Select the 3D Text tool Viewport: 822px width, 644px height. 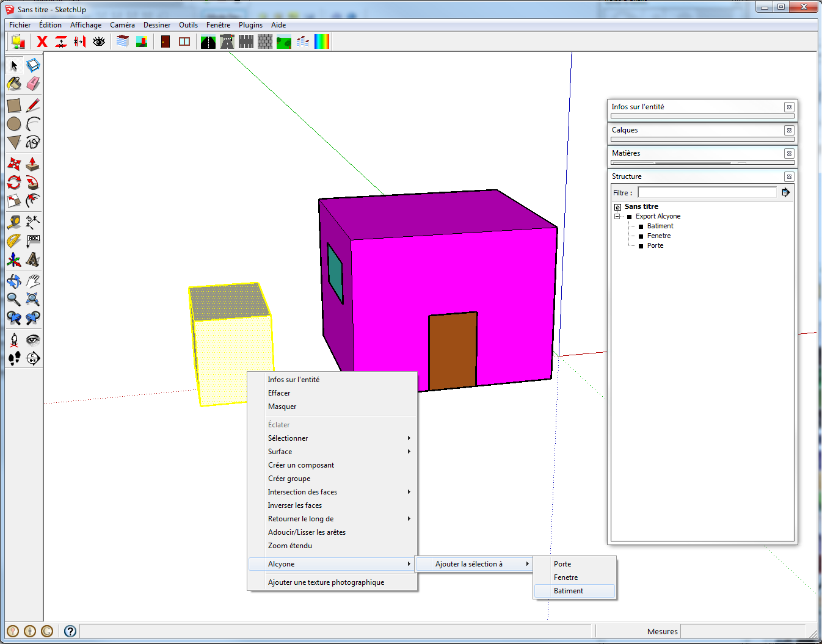tap(33, 259)
